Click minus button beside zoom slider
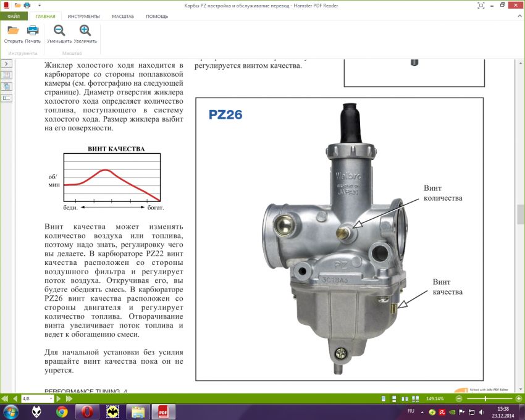Viewport: 525px width, 420px height. click(x=459, y=398)
